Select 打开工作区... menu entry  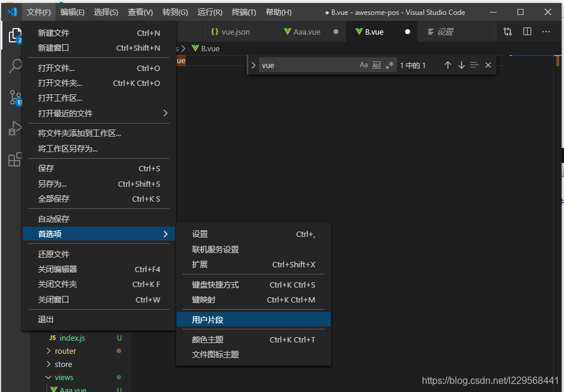(99, 98)
